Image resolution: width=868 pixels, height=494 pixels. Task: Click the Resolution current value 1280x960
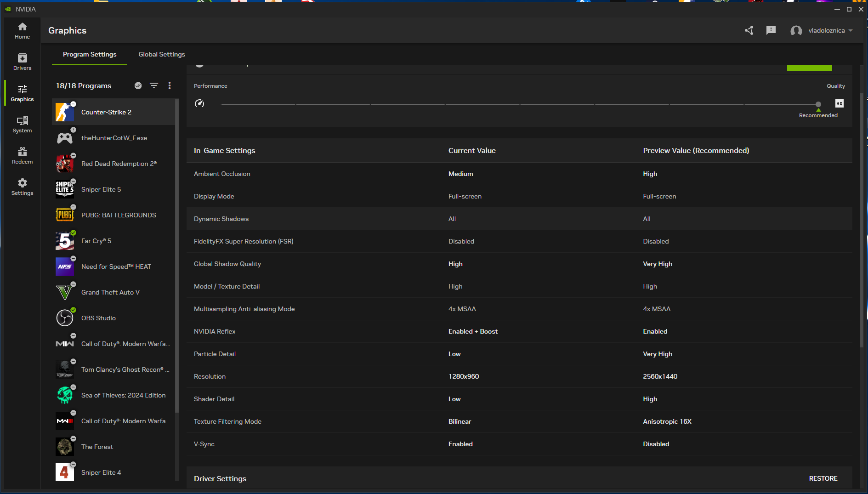coord(464,376)
